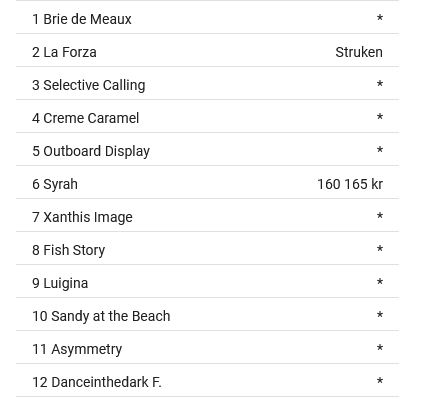Open the 4 Creme Caramel entry

pyautogui.click(x=207, y=116)
